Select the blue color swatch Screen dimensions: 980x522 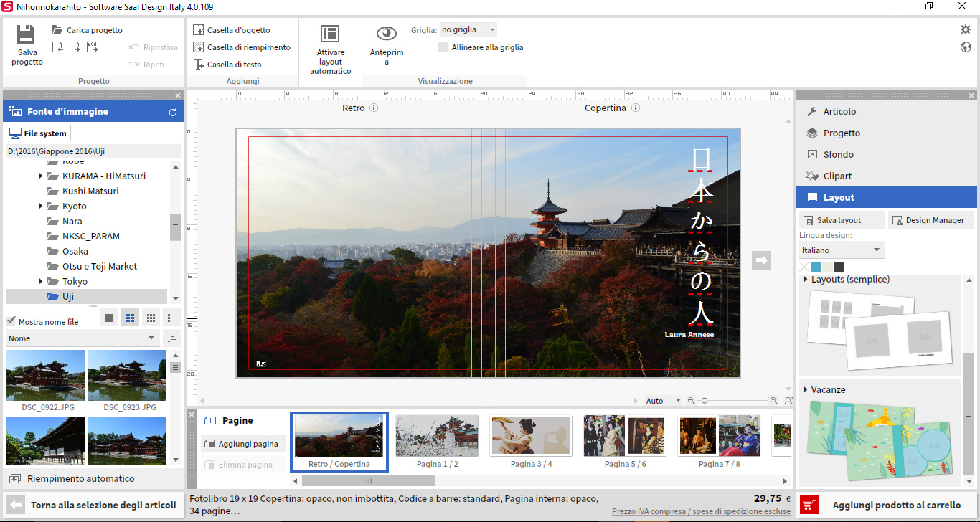(816, 267)
